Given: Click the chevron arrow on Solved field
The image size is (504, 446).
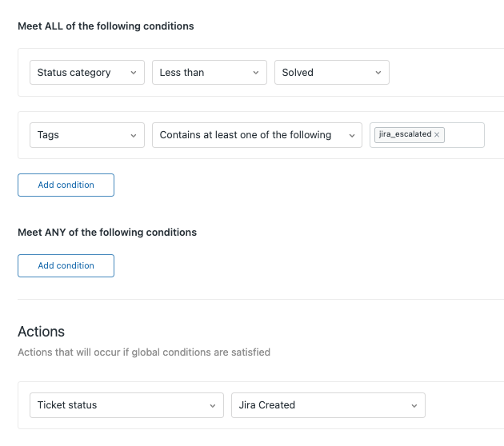Looking at the screenshot, I should pyautogui.click(x=378, y=73).
